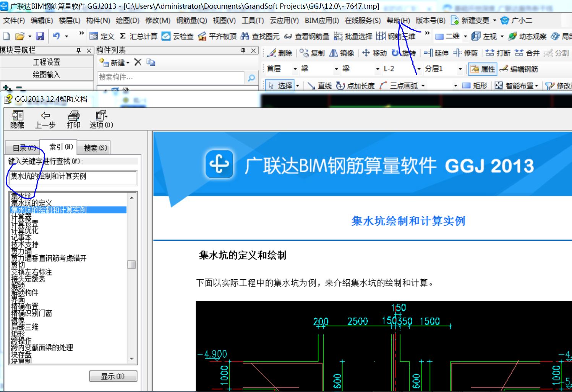Open 编辑钢筋 edit rebar

point(519,69)
